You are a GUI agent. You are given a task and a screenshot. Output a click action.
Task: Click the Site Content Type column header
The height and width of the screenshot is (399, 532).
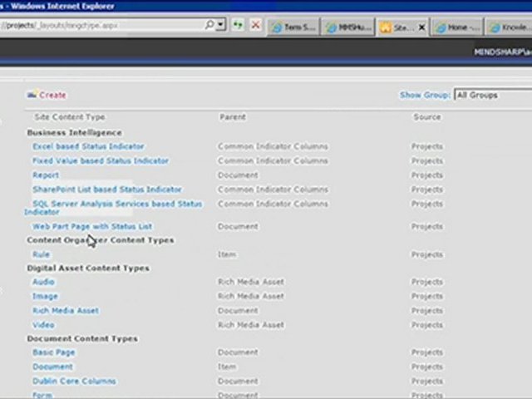coord(70,117)
